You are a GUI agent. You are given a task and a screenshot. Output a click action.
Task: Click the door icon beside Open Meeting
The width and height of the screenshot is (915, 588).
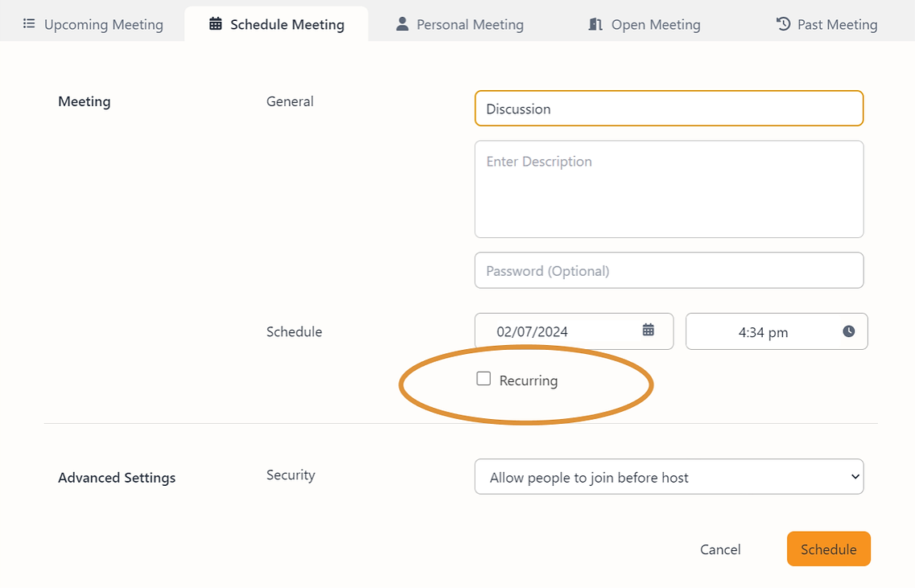click(x=596, y=24)
